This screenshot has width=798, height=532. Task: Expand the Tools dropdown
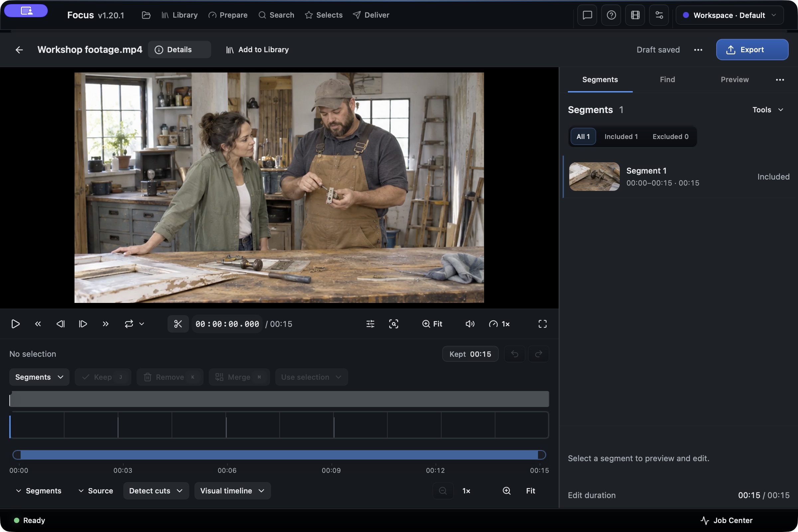pos(768,110)
